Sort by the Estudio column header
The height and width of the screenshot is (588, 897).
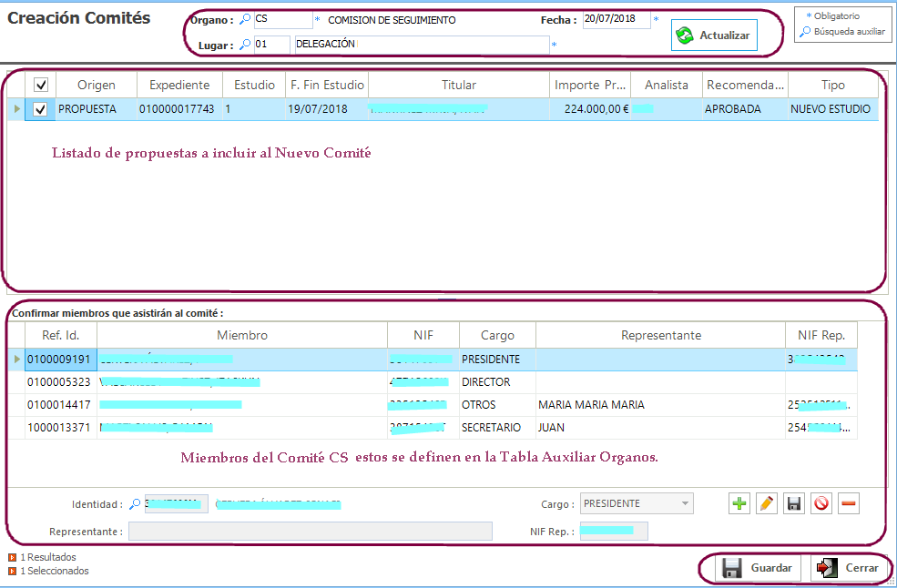254,85
